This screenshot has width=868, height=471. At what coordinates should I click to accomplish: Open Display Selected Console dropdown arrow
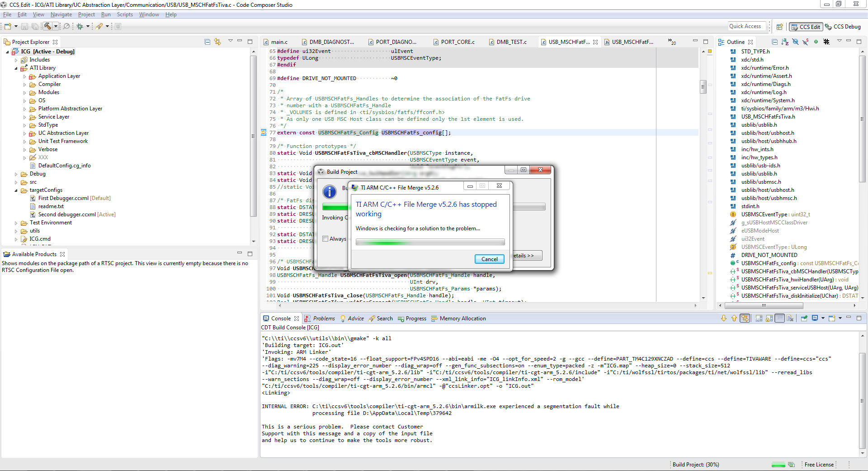coord(823,318)
